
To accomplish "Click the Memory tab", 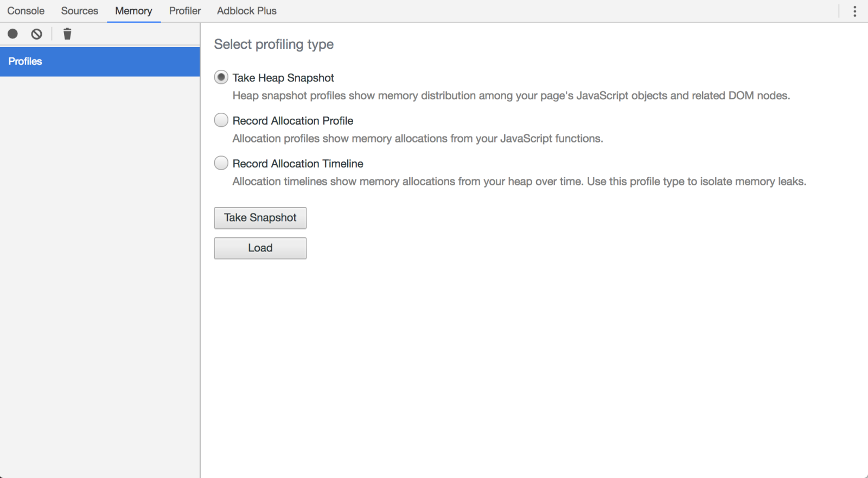I will pyautogui.click(x=133, y=11).
